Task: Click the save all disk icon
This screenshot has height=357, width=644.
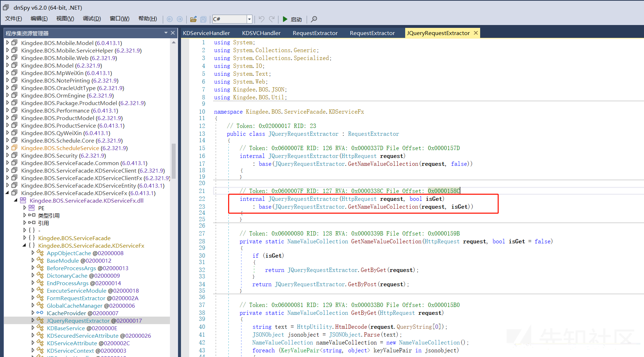Action: point(203,19)
